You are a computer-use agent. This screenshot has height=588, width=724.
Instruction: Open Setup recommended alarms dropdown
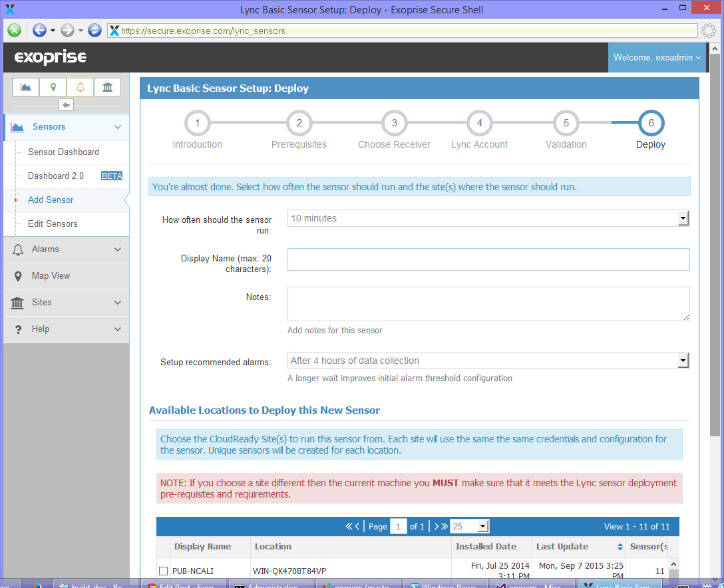pyautogui.click(x=488, y=361)
